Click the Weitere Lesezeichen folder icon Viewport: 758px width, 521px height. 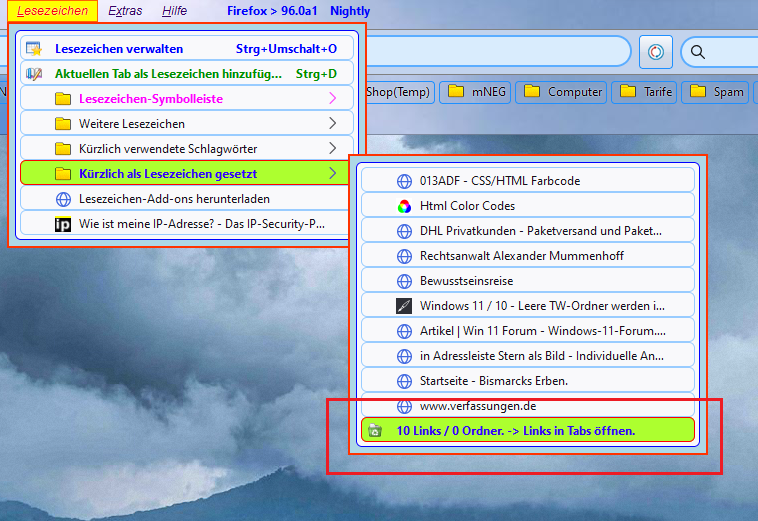point(63,124)
